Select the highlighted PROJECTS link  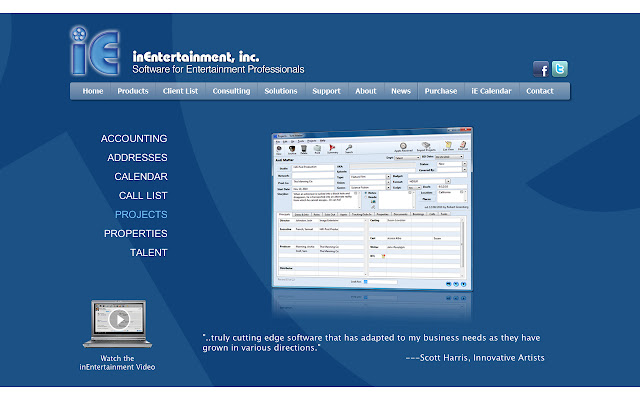141,215
